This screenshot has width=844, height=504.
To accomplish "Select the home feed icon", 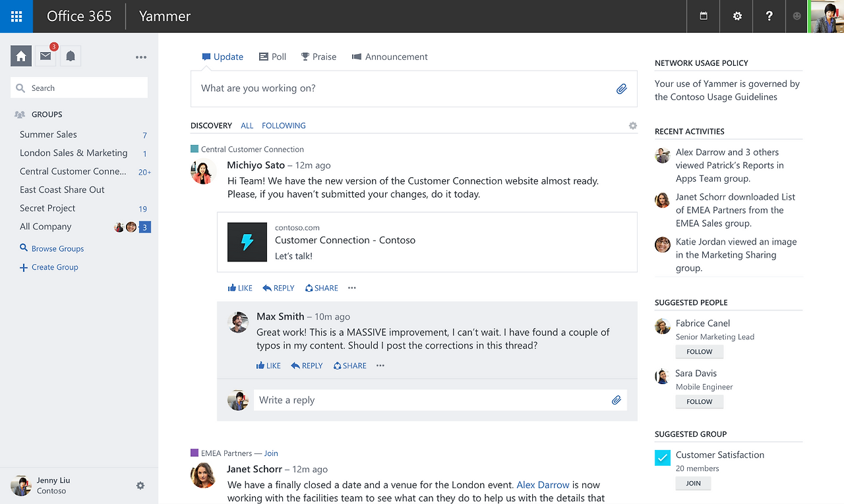I will pos(20,56).
